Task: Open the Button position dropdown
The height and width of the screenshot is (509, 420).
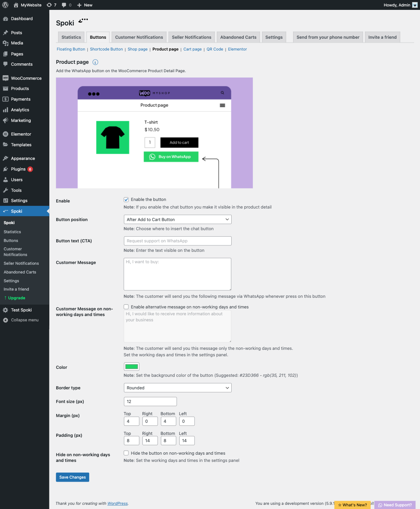Action: tap(177, 220)
